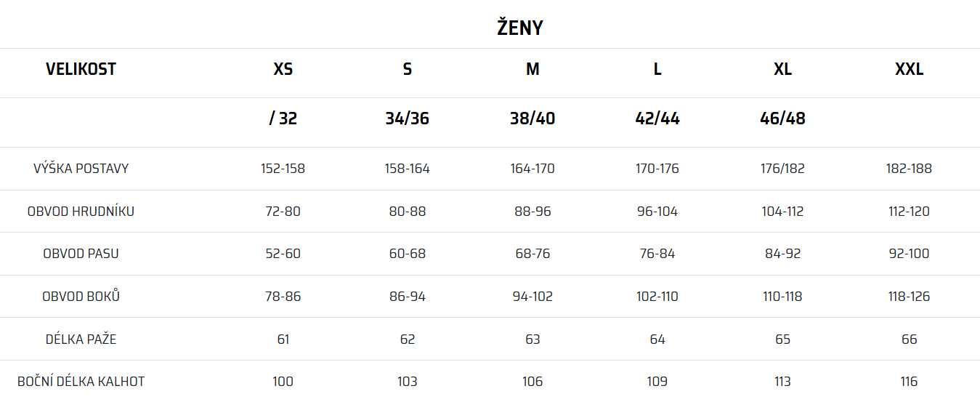The image size is (980, 418).
Task: Click the 34/36 numeric size cell
Action: click(x=408, y=119)
